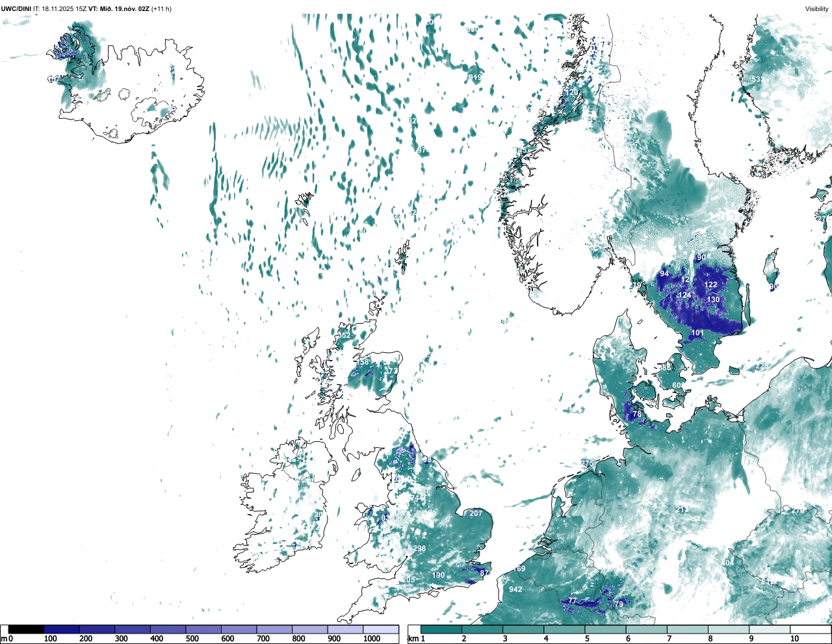The height and width of the screenshot is (644, 832).
Task: Click the '(+11 h)' forecast offset
Action: tap(161, 8)
